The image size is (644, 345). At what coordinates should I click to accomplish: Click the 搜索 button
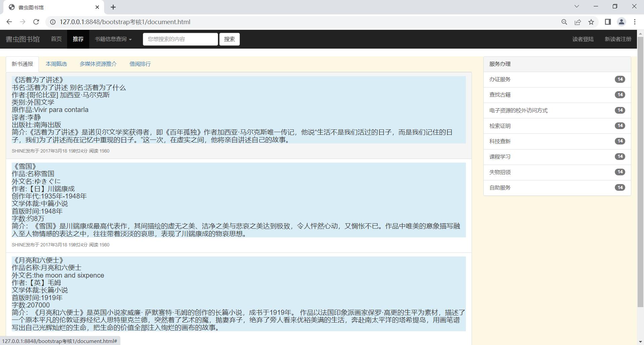coord(229,39)
